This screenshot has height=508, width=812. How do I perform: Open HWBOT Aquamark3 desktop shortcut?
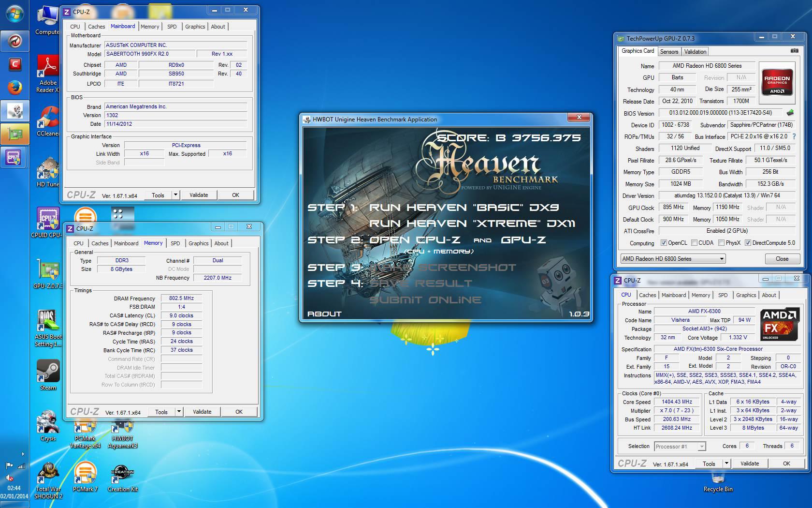click(122, 434)
